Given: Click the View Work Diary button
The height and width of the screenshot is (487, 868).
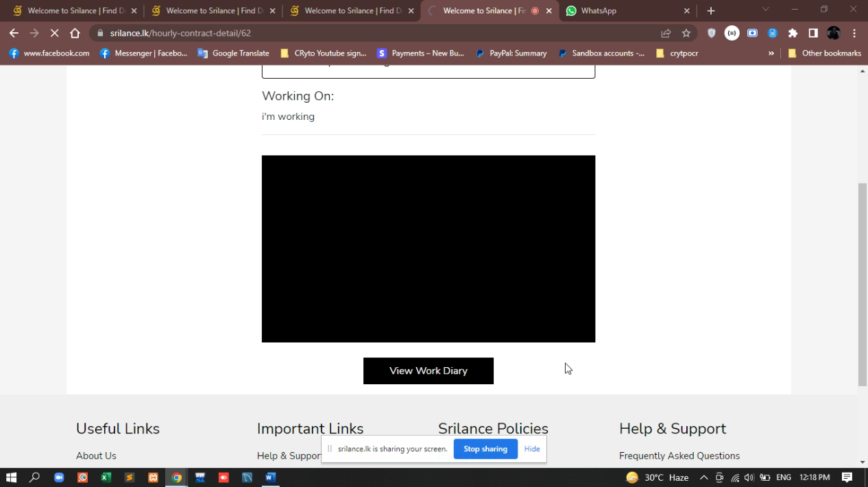Looking at the screenshot, I should (x=428, y=371).
